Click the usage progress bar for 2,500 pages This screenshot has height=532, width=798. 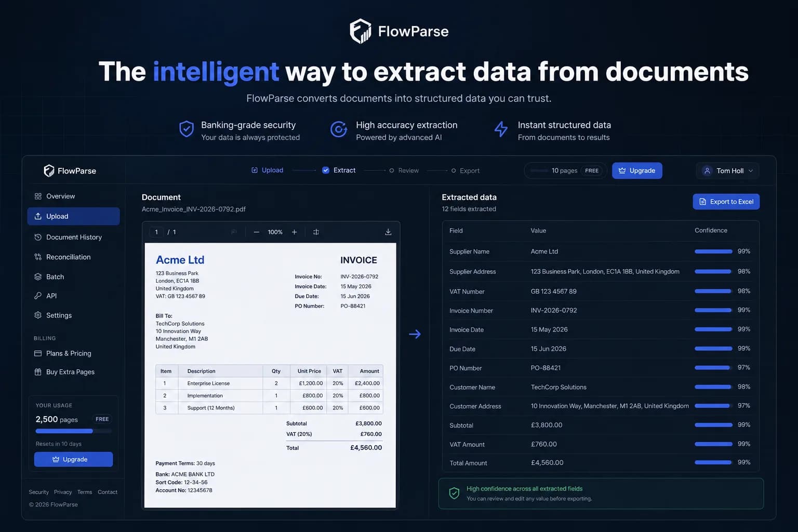click(73, 431)
